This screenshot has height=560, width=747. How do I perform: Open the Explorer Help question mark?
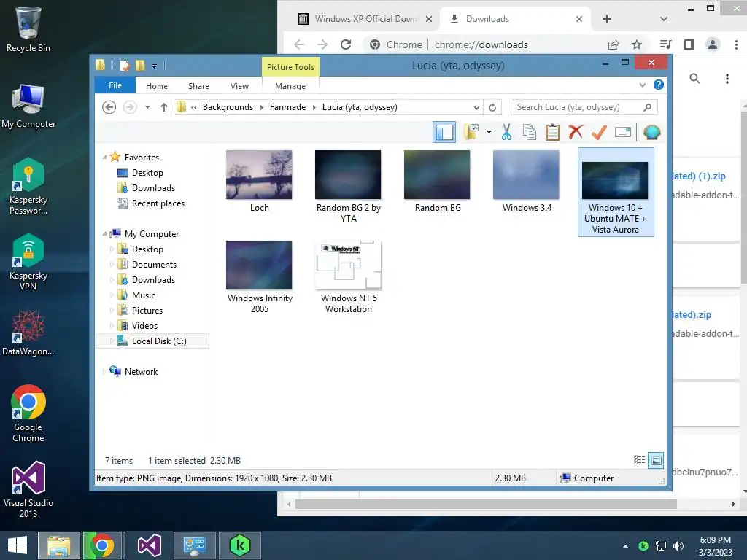click(x=659, y=85)
